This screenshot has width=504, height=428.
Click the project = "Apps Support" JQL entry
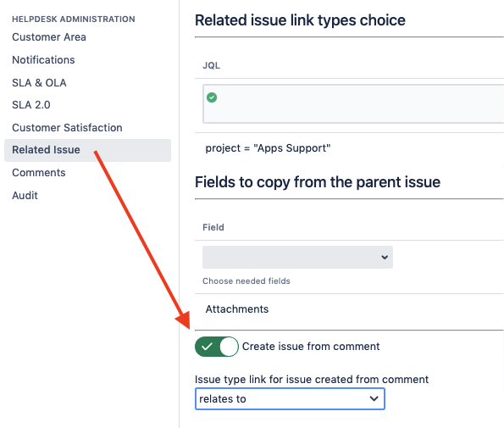point(268,148)
